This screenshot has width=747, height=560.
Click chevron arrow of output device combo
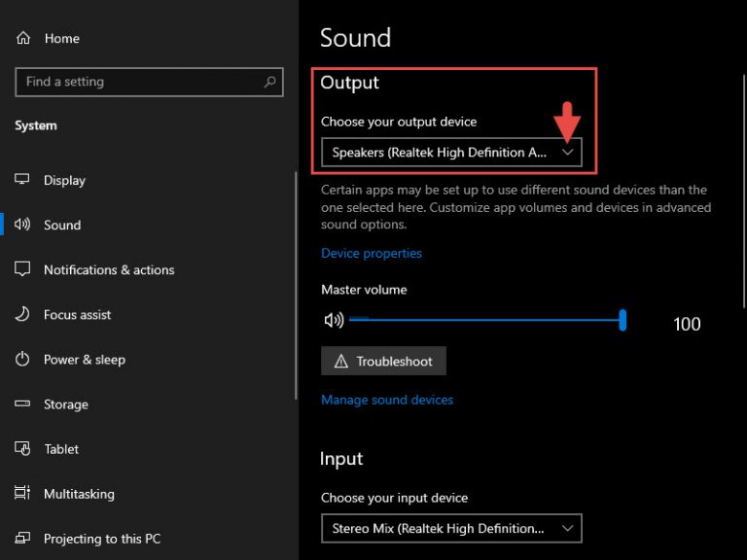click(x=567, y=153)
